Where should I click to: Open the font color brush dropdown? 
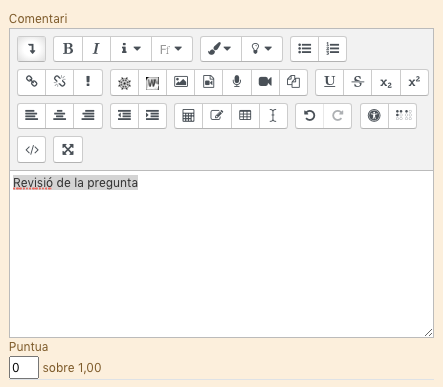pos(221,49)
